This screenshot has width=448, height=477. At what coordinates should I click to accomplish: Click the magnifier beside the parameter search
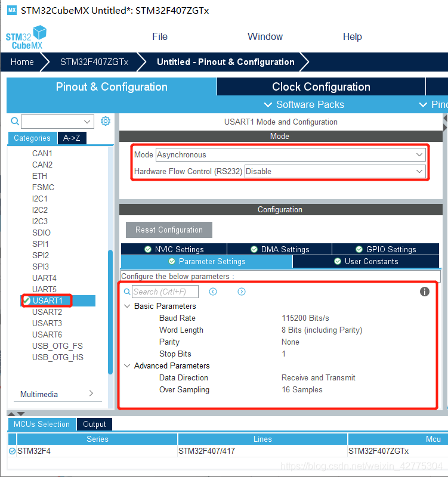(127, 292)
